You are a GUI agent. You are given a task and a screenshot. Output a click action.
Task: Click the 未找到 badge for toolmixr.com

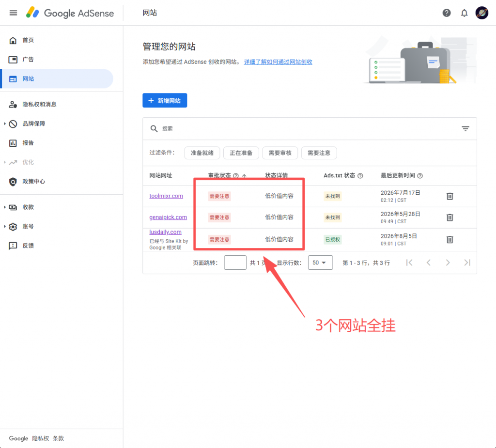click(x=332, y=196)
